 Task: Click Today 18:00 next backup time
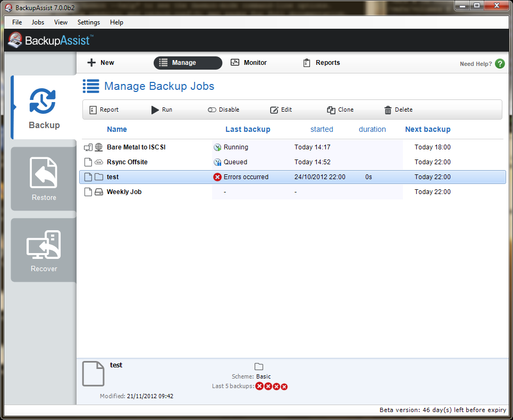[x=433, y=147]
